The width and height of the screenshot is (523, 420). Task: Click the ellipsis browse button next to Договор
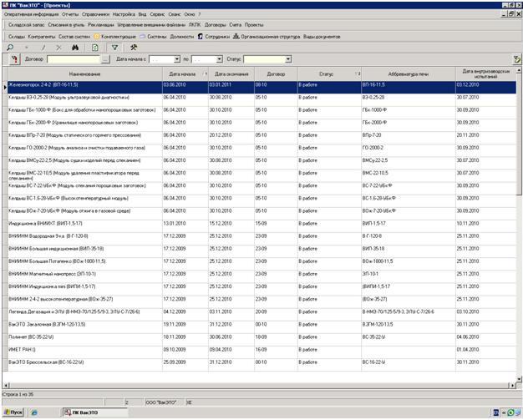pyautogui.click(x=105, y=59)
